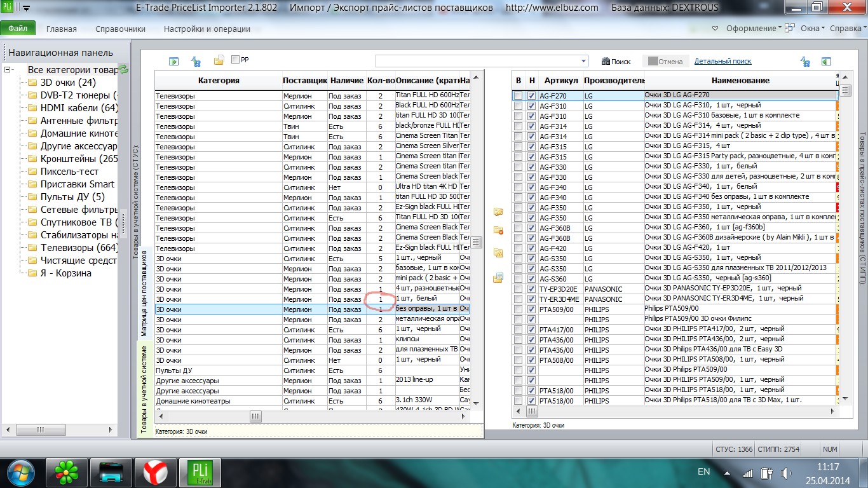Open the quick access toolbar customize arrow
The height and width of the screenshot is (488, 868).
27,9
